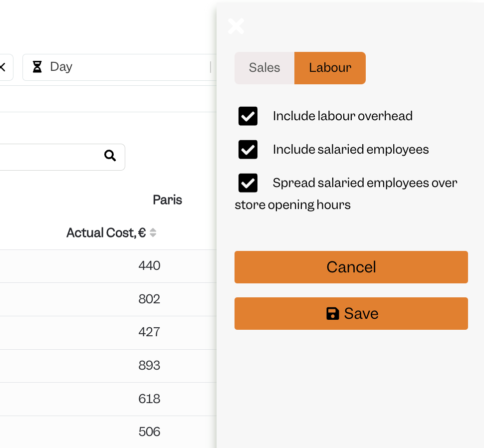Click the Actual Cost, € column header
Screen dimensions: 484x448
106,232
